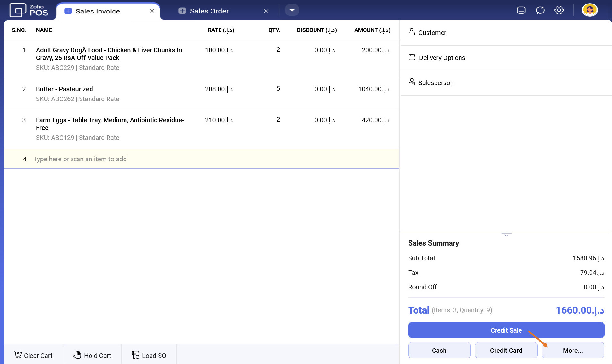The height and width of the screenshot is (364, 612).
Task: Open More payment options
Action: (573, 351)
